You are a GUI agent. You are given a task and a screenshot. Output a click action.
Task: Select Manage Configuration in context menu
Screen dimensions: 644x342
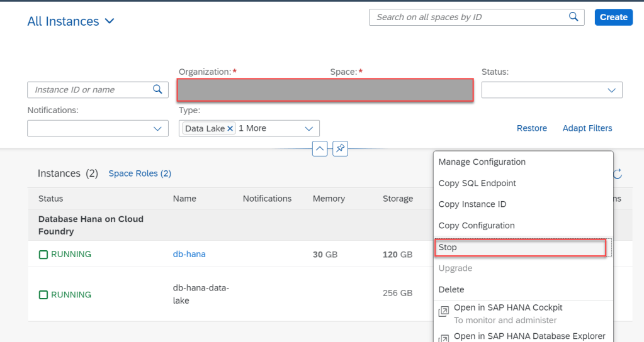click(x=482, y=162)
